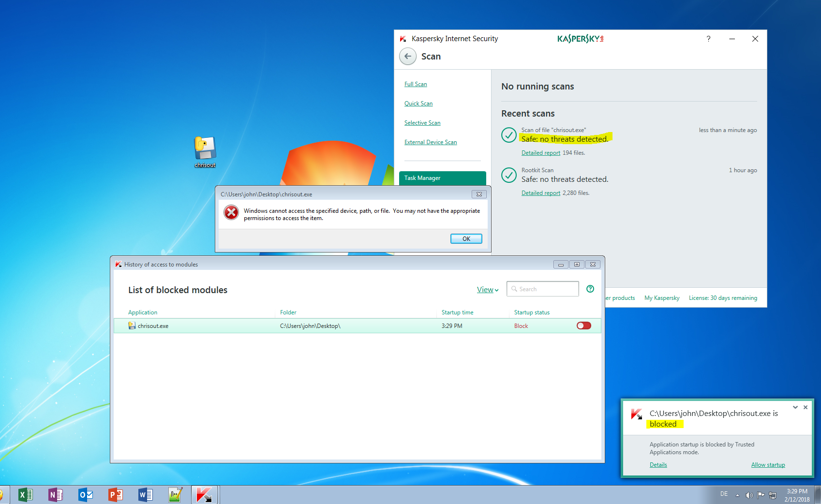Maximize the History of access window
Image resolution: width=821 pixels, height=504 pixels.
click(577, 265)
